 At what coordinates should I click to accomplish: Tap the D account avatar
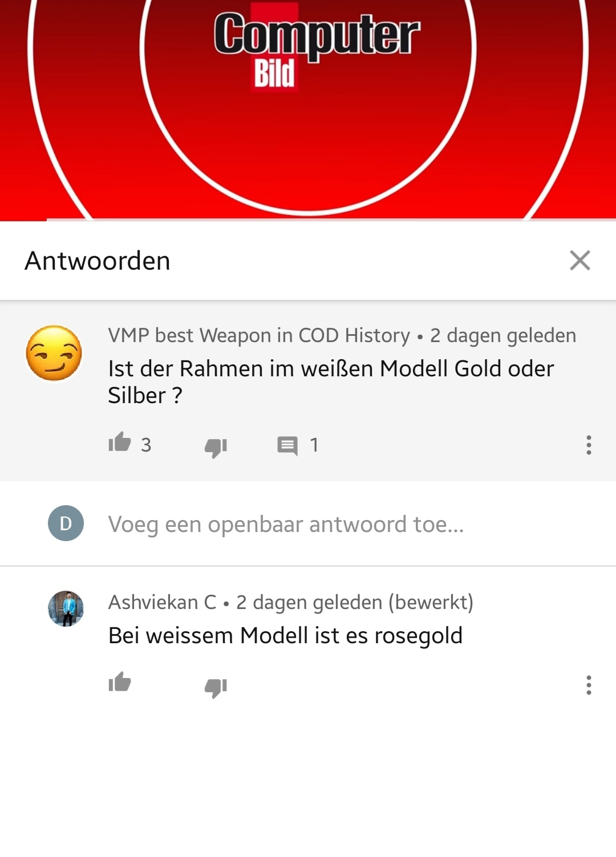66,523
